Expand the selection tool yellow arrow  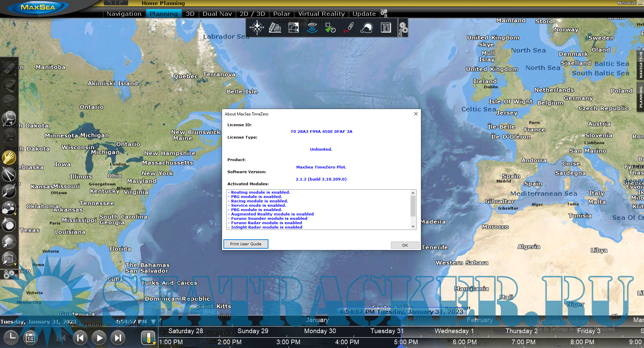click(15, 264)
